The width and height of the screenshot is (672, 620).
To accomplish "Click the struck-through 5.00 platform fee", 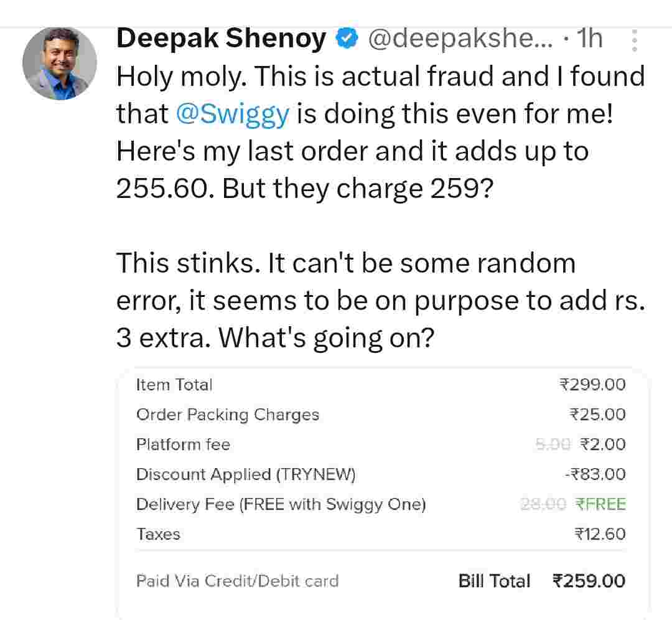I will [x=553, y=444].
